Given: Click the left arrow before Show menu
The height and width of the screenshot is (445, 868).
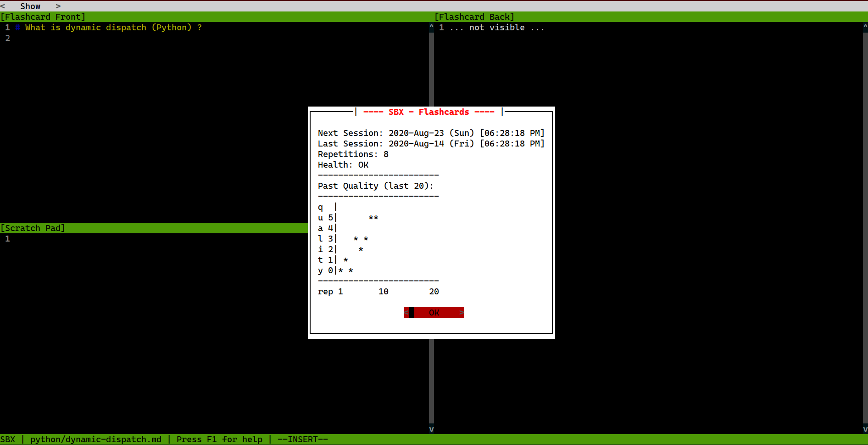Looking at the screenshot, I should coord(3,6).
